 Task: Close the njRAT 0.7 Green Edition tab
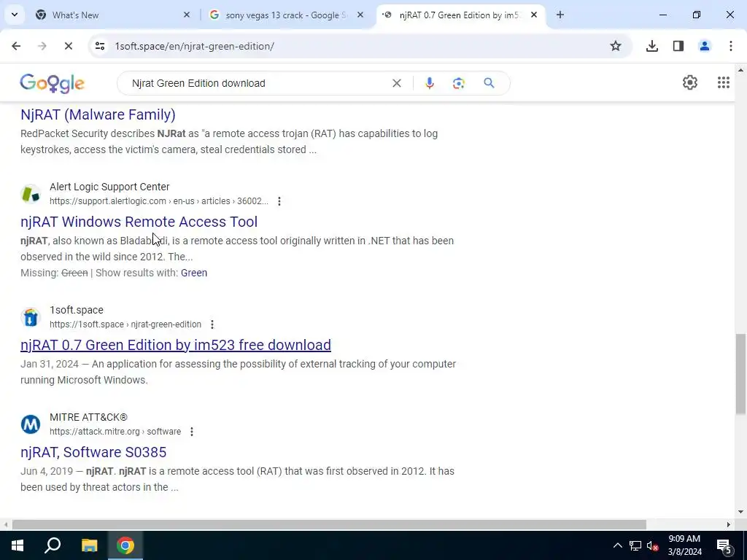[534, 15]
